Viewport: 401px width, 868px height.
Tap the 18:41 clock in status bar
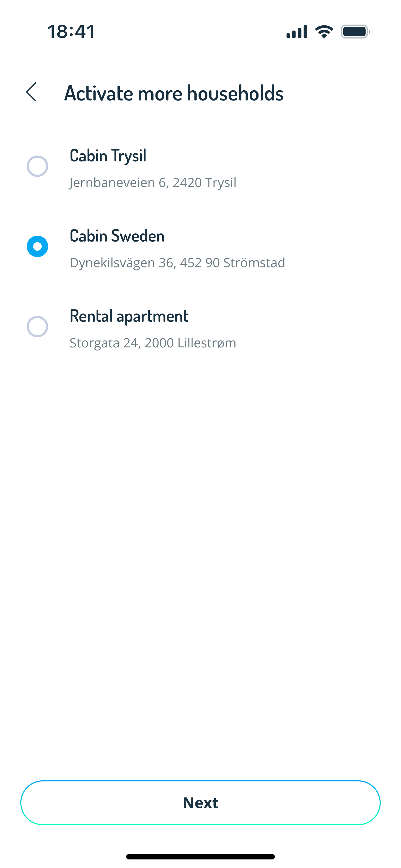[x=71, y=32]
